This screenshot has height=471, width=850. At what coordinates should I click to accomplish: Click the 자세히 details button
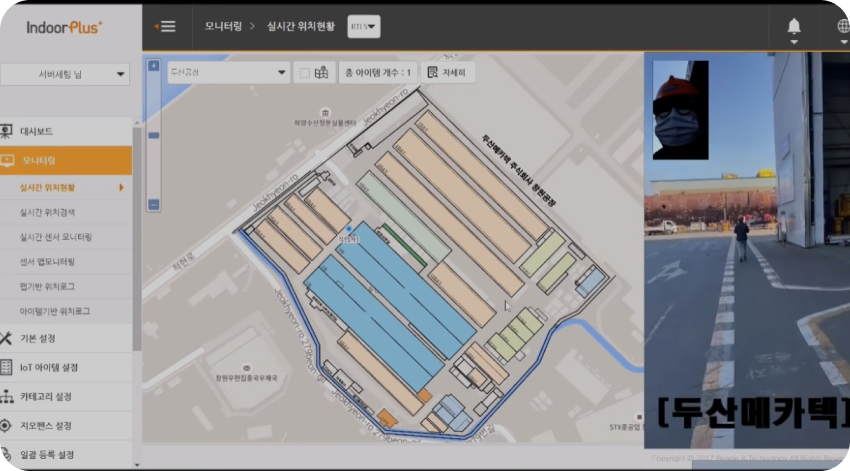[x=447, y=73]
